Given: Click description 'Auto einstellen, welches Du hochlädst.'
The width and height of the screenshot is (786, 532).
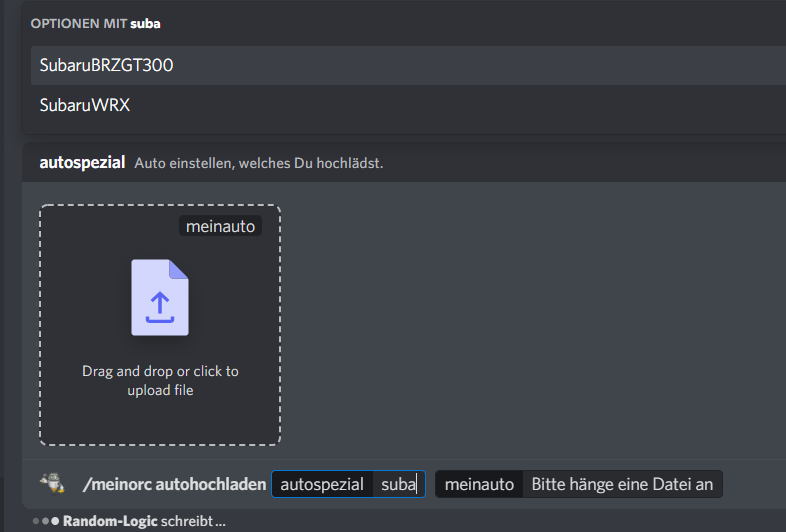Looking at the screenshot, I should pyautogui.click(x=258, y=162).
